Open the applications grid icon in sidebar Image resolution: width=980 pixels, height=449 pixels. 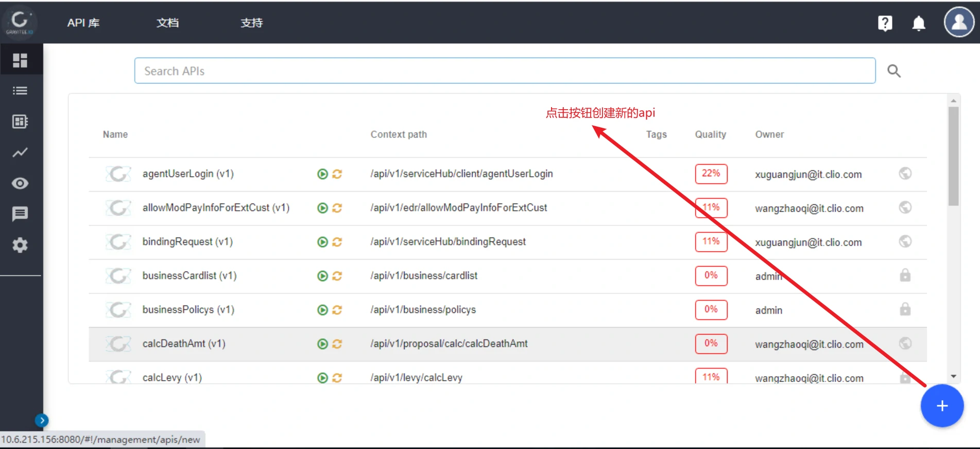[20, 122]
